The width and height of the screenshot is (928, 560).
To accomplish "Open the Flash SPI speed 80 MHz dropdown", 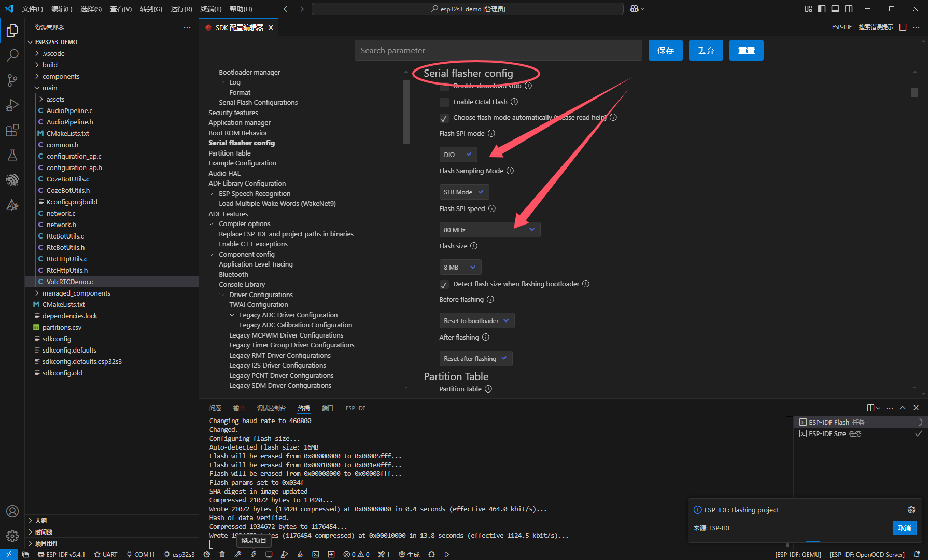I will 489,230.
